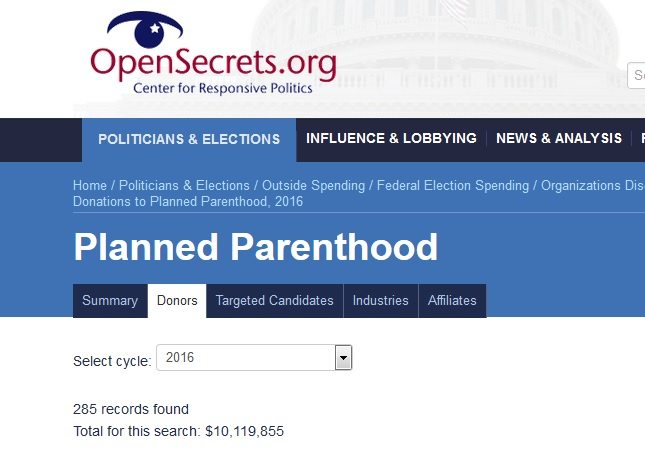
Task: Open Outside Spending breadcrumb link
Action: coord(313,186)
